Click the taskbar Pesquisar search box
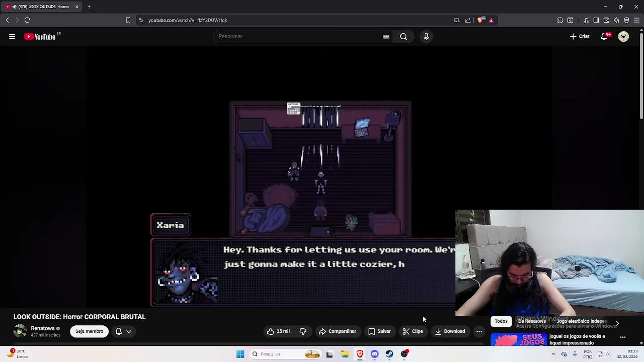This screenshot has width=644, height=362. pyautogui.click(x=285, y=354)
